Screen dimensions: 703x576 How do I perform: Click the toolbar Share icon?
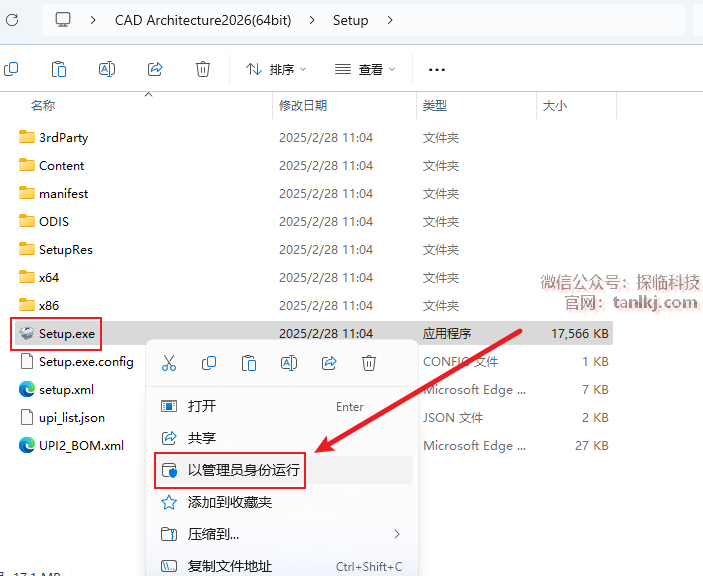coord(155,69)
